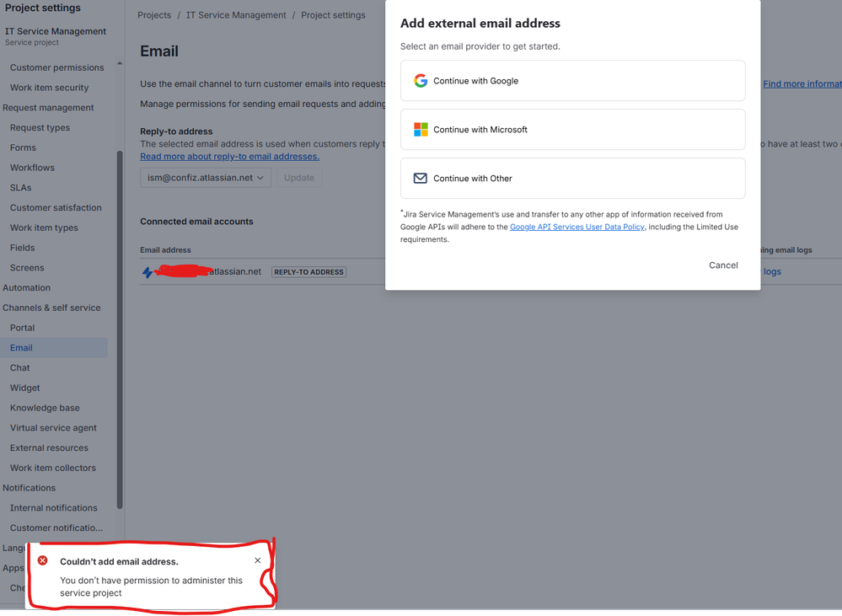This screenshot has height=616, width=842.
Task: Open Google API Services User Data Policy link
Action: 577,228
